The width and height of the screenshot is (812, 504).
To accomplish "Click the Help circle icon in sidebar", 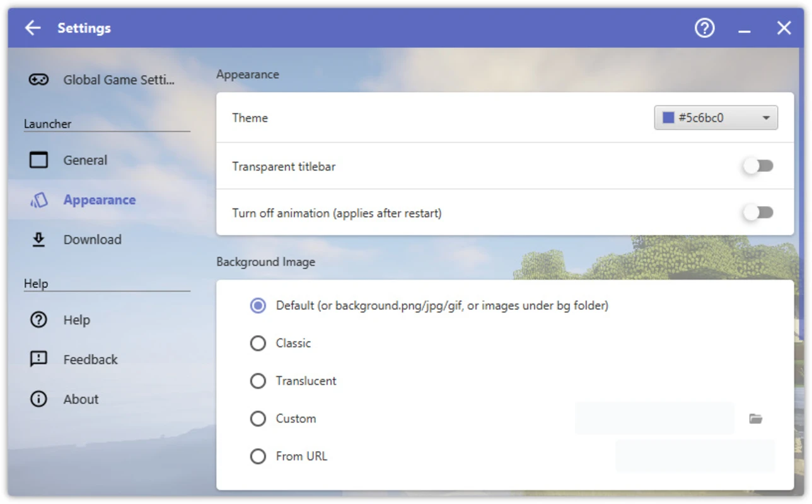I will [x=38, y=320].
